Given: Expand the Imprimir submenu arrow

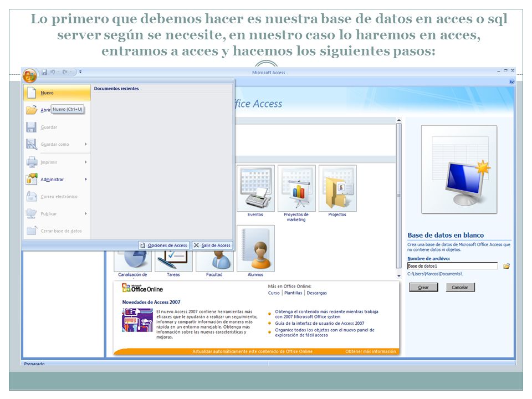Looking at the screenshot, I should tap(86, 162).
